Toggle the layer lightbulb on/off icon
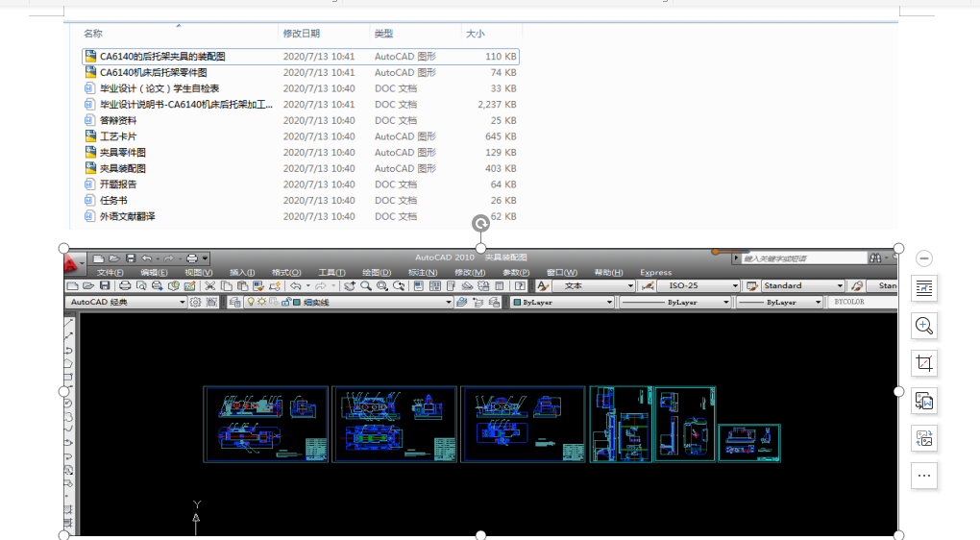 (x=251, y=302)
